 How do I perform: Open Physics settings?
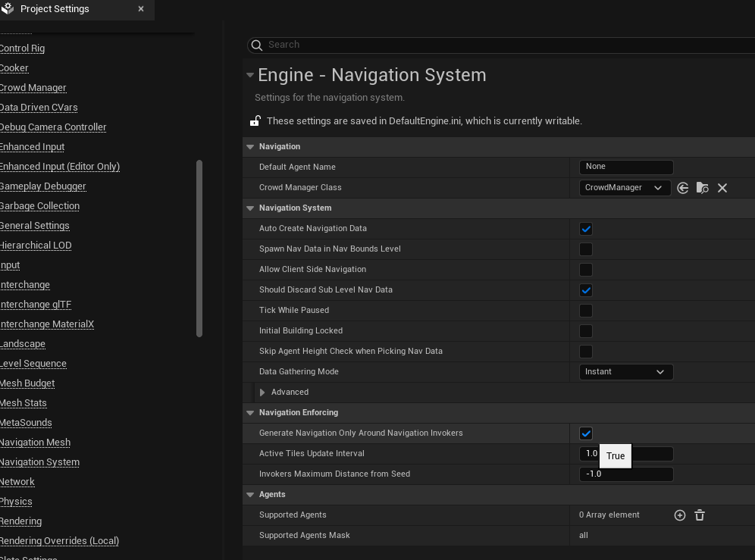coord(16,502)
